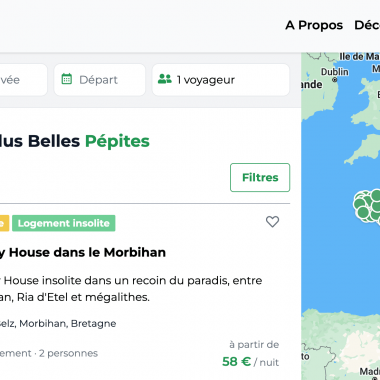Click the travelers people icon
The width and height of the screenshot is (380, 380).
[165, 79]
